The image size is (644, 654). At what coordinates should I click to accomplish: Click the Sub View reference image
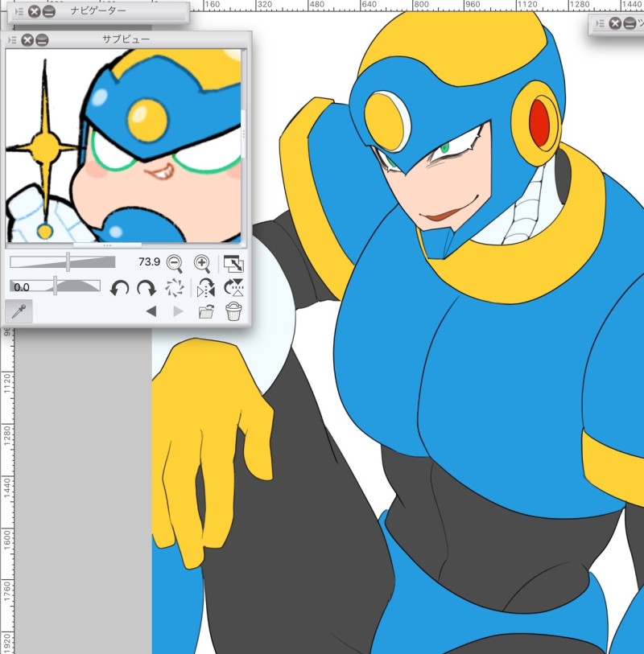point(123,146)
